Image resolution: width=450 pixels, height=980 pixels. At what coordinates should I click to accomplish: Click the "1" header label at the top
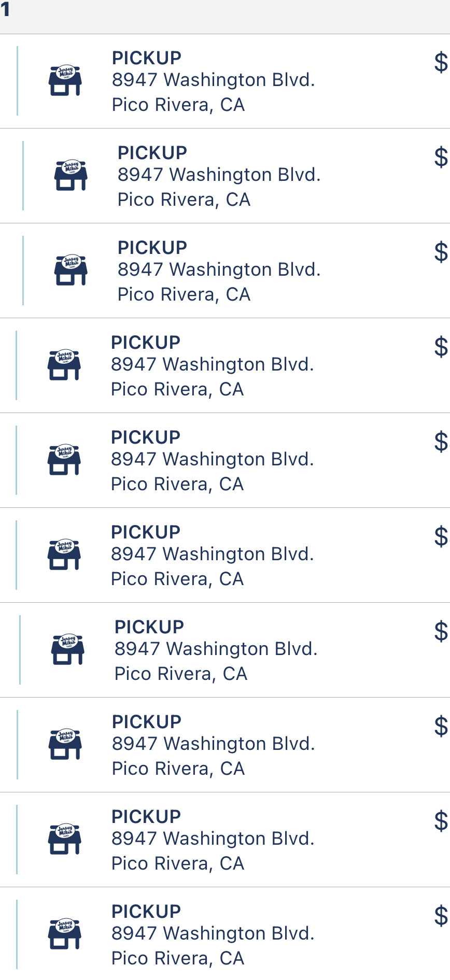(x=5, y=9)
